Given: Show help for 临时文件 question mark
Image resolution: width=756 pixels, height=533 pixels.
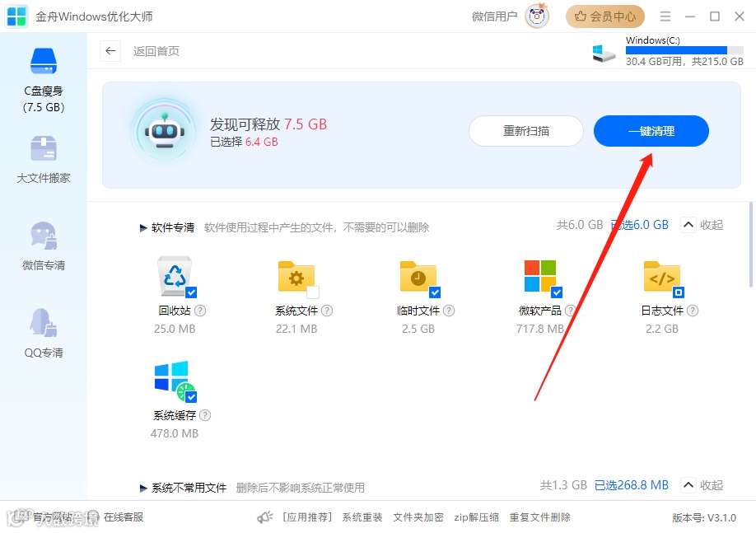Looking at the screenshot, I should tap(449, 311).
